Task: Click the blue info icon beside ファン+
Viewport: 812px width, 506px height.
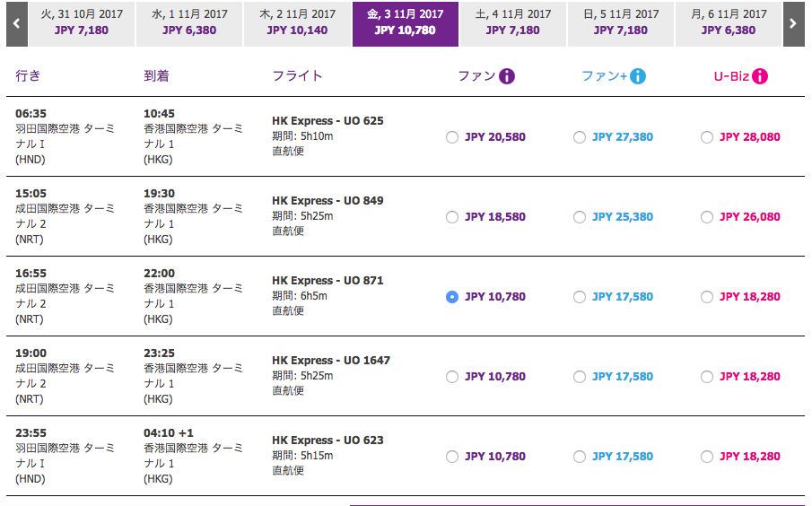Action: 638,76
